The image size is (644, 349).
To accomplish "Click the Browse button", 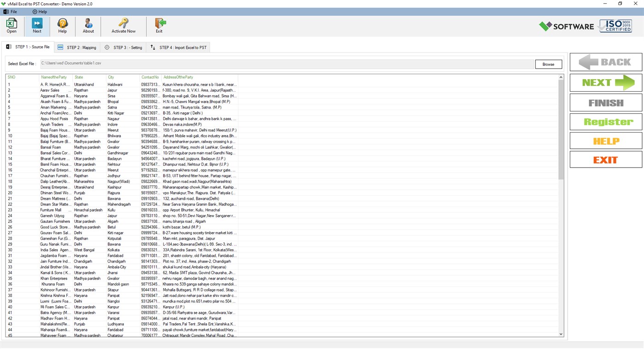I will pos(548,64).
